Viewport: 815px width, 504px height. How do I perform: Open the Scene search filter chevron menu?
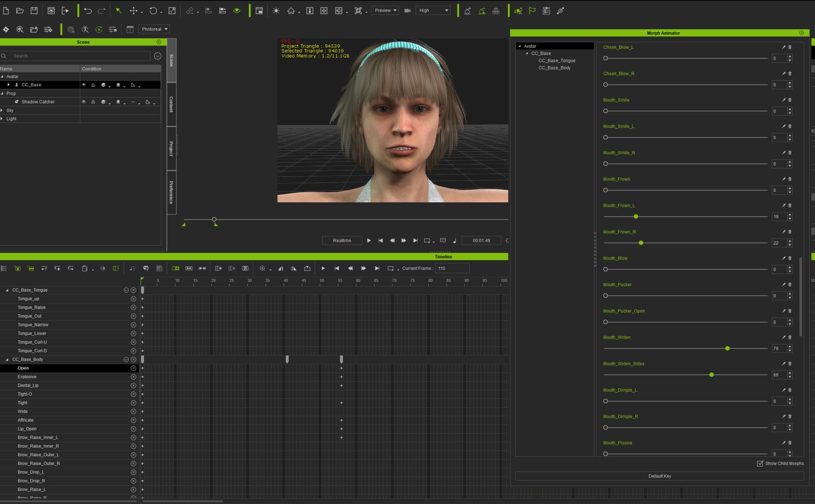point(158,56)
